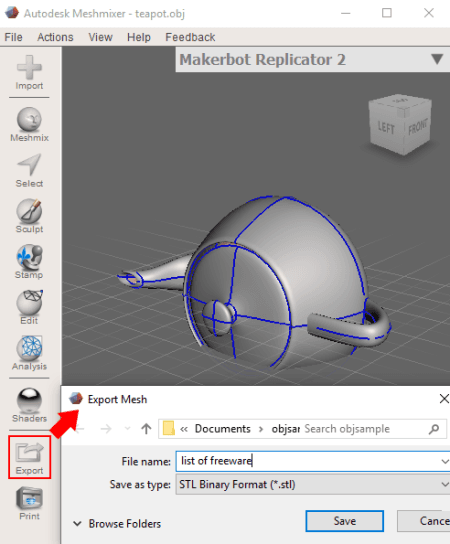Open the Save as type dropdown

pos(444,484)
